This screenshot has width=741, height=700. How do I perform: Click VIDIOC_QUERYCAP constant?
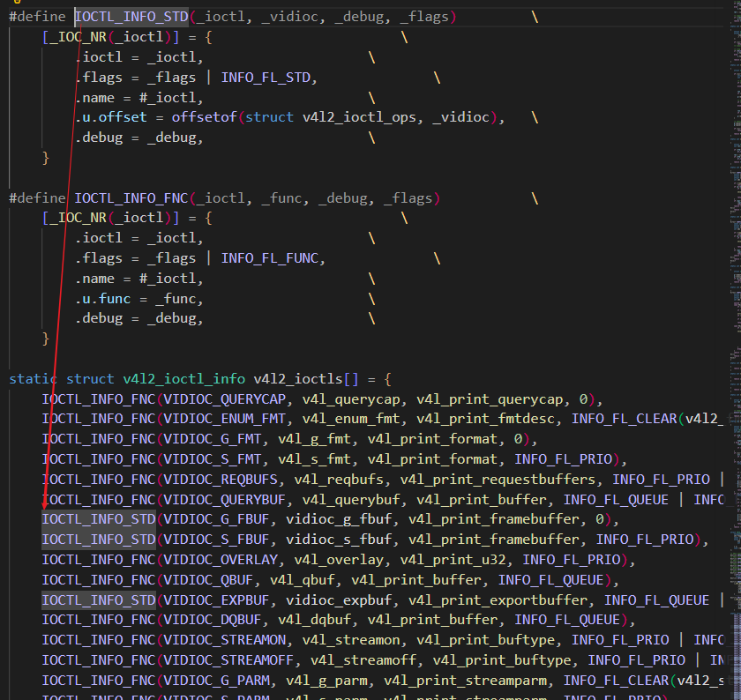(224, 399)
